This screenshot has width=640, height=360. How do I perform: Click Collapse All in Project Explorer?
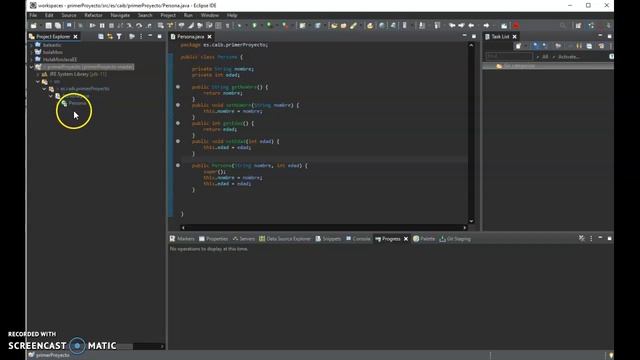pos(101,37)
